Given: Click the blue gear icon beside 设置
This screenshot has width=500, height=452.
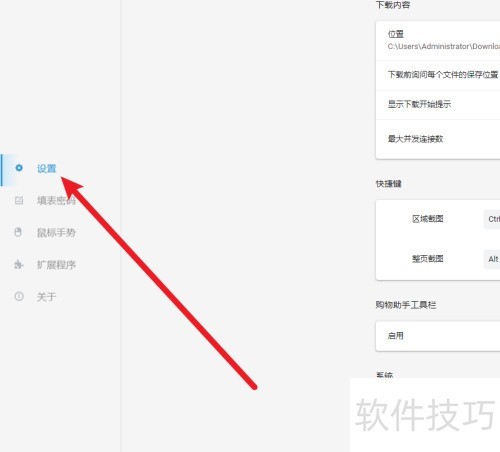Looking at the screenshot, I should point(19,168).
